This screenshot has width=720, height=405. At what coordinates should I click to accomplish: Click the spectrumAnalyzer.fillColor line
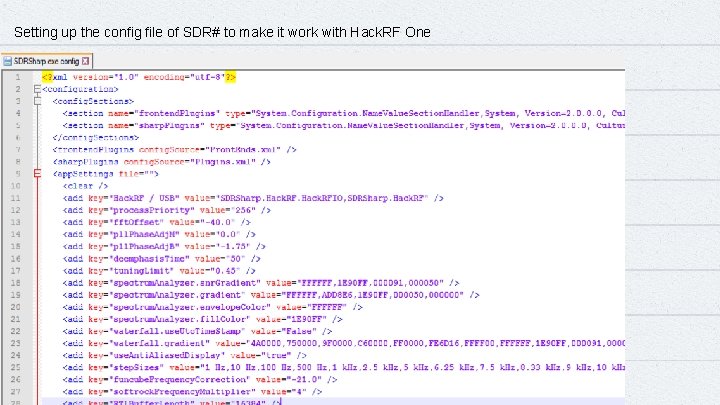point(202,319)
